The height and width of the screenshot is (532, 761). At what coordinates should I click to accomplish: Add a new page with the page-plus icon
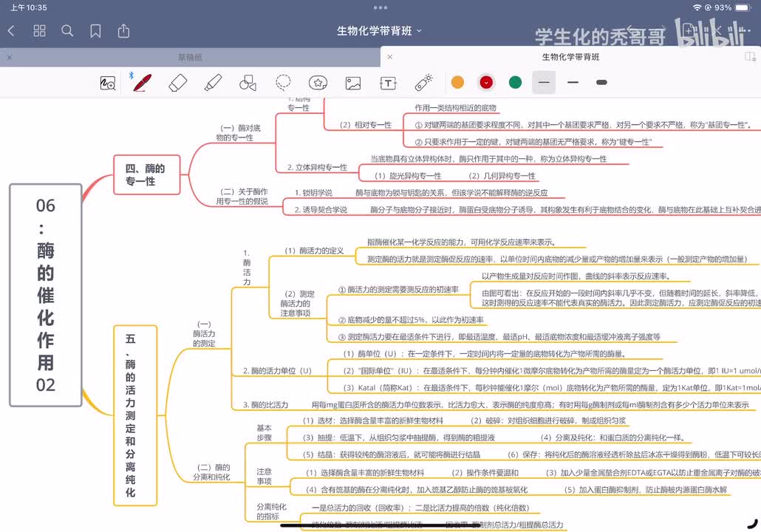(688, 30)
